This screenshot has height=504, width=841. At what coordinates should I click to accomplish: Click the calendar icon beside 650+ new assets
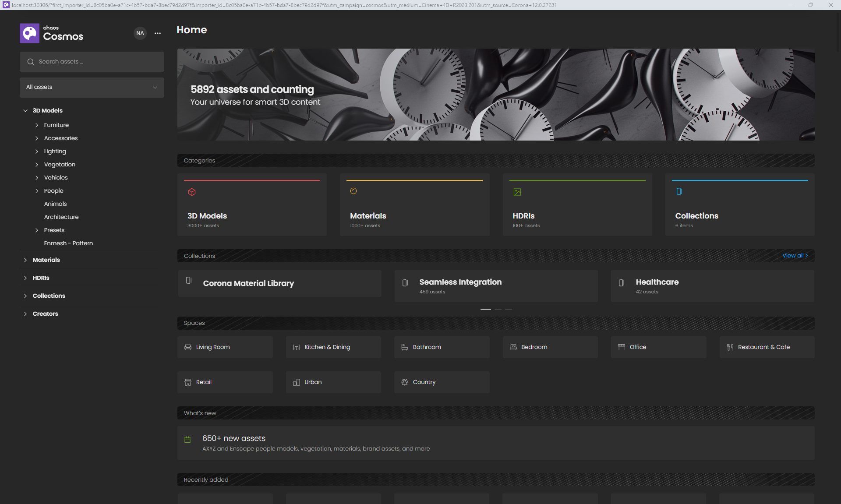click(187, 440)
